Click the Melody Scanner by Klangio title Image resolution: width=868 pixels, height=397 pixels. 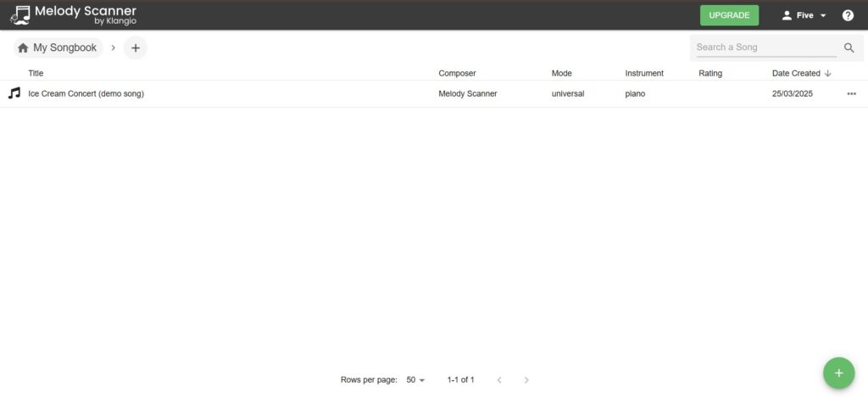point(86,15)
